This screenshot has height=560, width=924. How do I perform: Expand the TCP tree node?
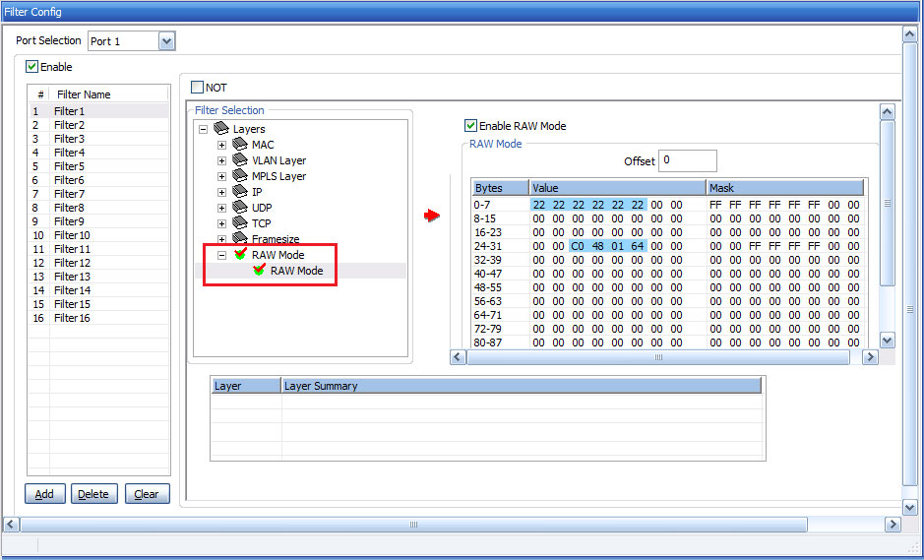(x=221, y=224)
